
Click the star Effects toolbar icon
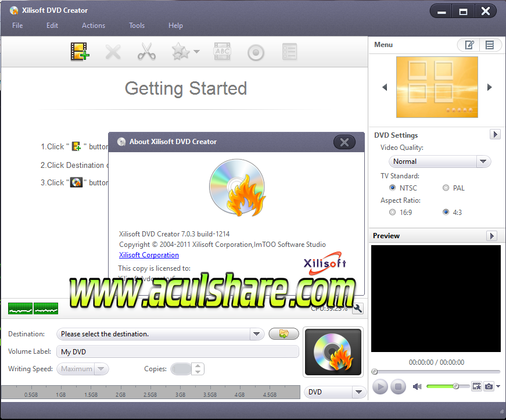[x=181, y=52]
